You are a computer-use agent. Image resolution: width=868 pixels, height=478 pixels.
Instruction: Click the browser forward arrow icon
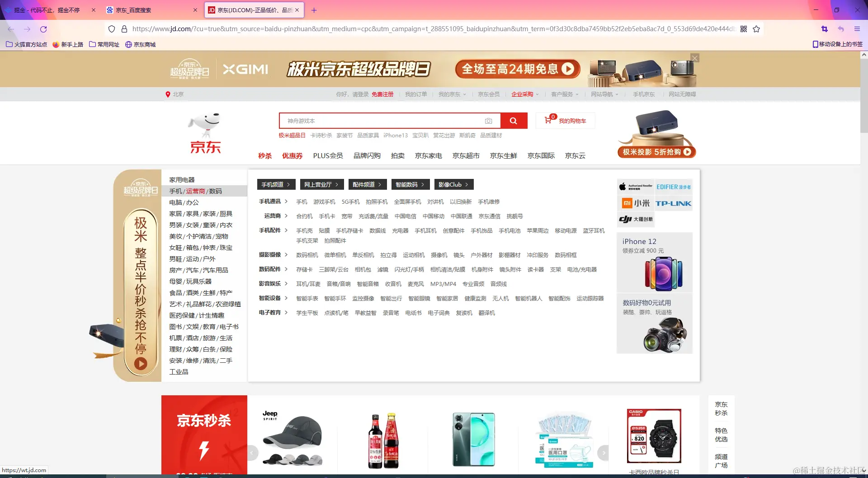(x=27, y=29)
